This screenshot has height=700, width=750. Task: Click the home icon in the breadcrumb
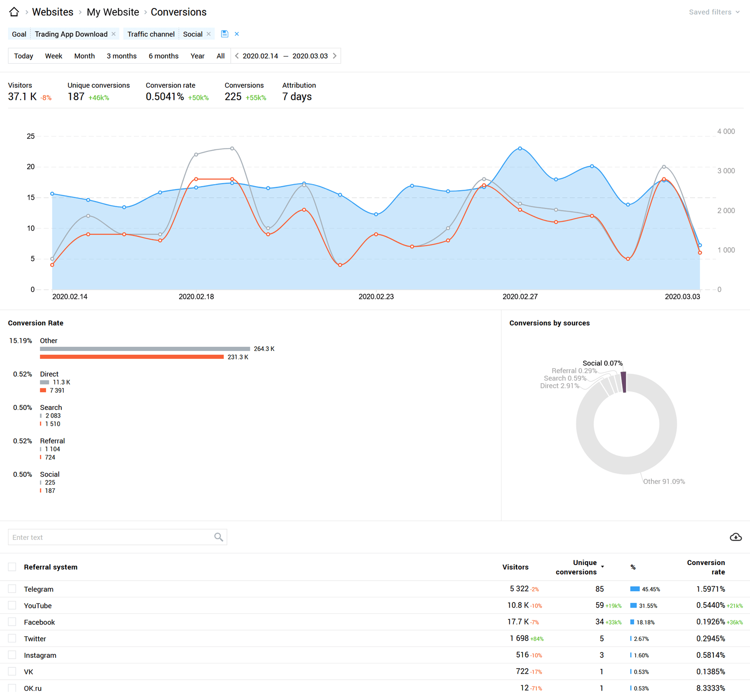14,12
